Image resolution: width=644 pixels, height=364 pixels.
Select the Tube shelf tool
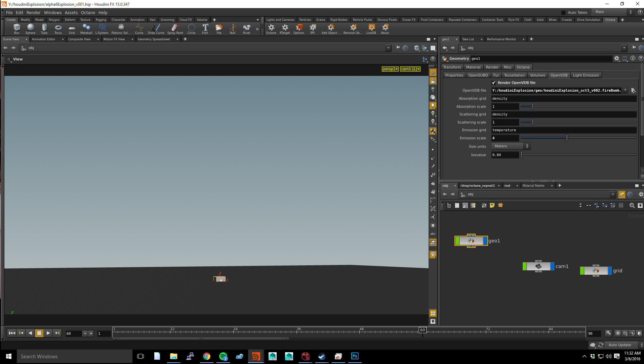coord(44,29)
